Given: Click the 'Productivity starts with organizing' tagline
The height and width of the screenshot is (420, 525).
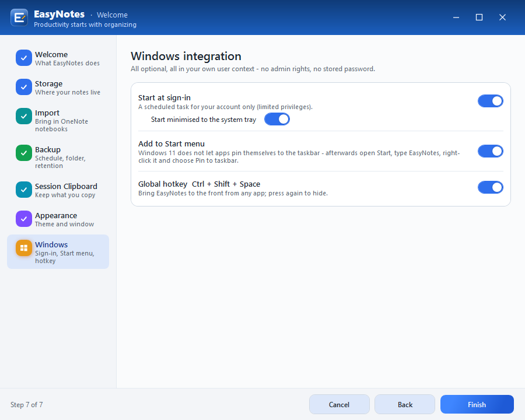Looking at the screenshot, I should (x=85, y=24).
